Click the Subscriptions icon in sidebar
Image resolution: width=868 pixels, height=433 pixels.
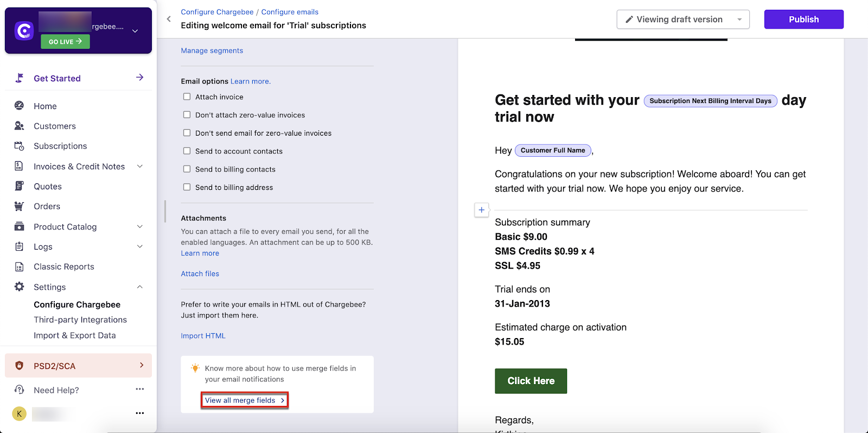[19, 146]
